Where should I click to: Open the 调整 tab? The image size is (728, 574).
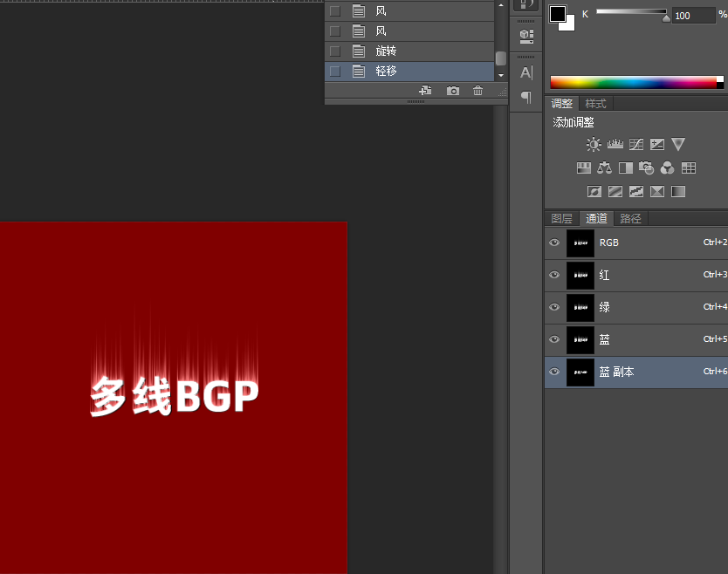[561, 104]
